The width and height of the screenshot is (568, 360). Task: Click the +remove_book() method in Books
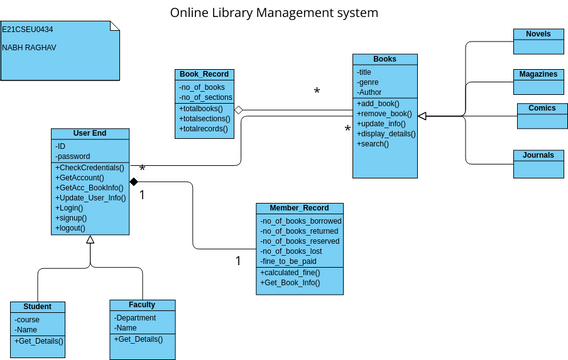click(384, 114)
